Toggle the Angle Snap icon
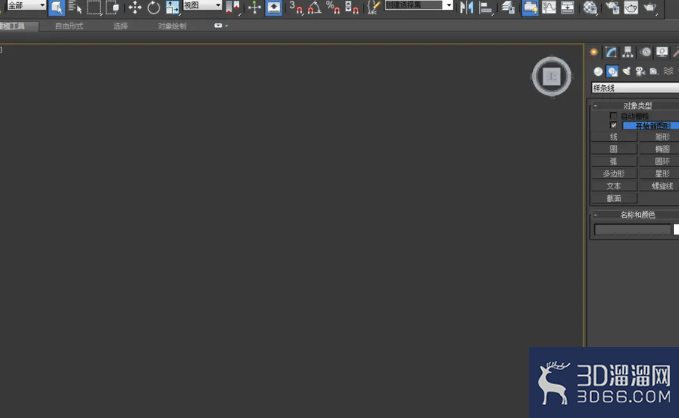Viewport: 679px width, 418px height. point(315,7)
